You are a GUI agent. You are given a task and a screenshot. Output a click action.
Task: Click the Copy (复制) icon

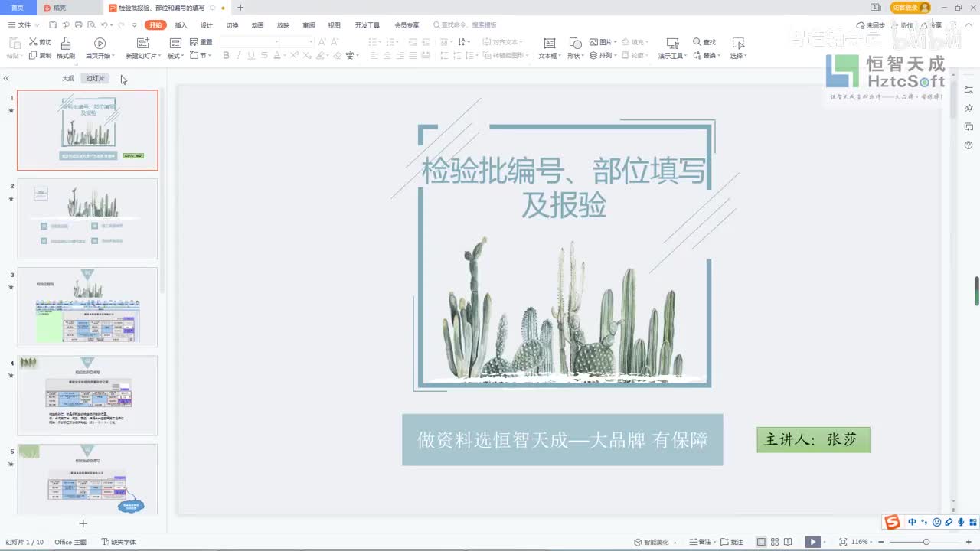point(33,55)
